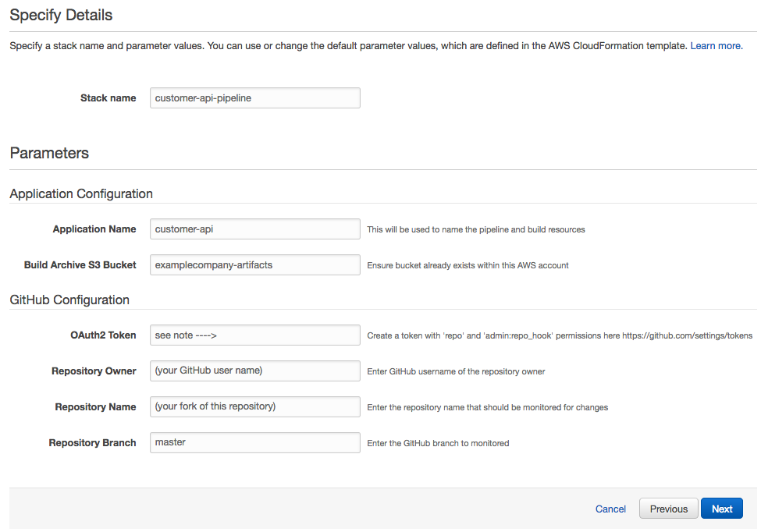The height and width of the screenshot is (532, 761).
Task: Click the GitHub Configuration section heading
Action: tap(69, 300)
